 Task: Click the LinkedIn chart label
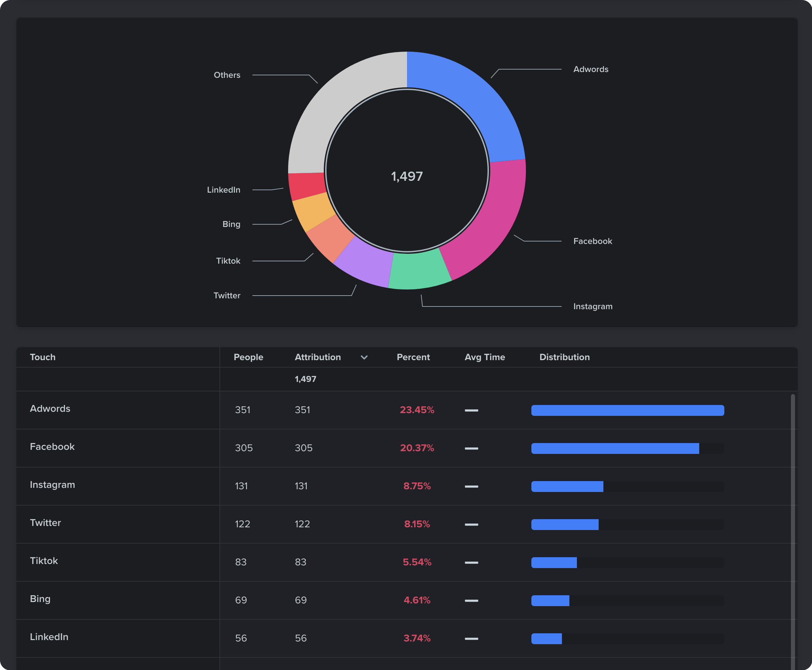click(x=224, y=190)
